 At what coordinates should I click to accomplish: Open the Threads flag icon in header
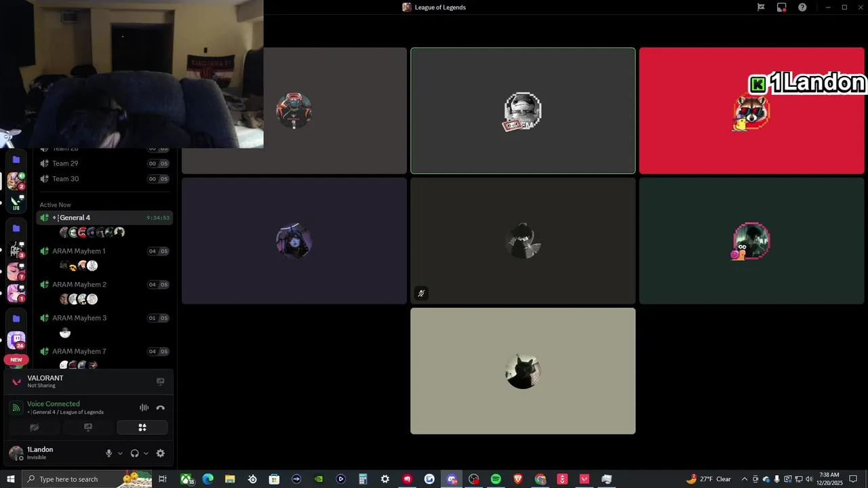click(x=761, y=7)
